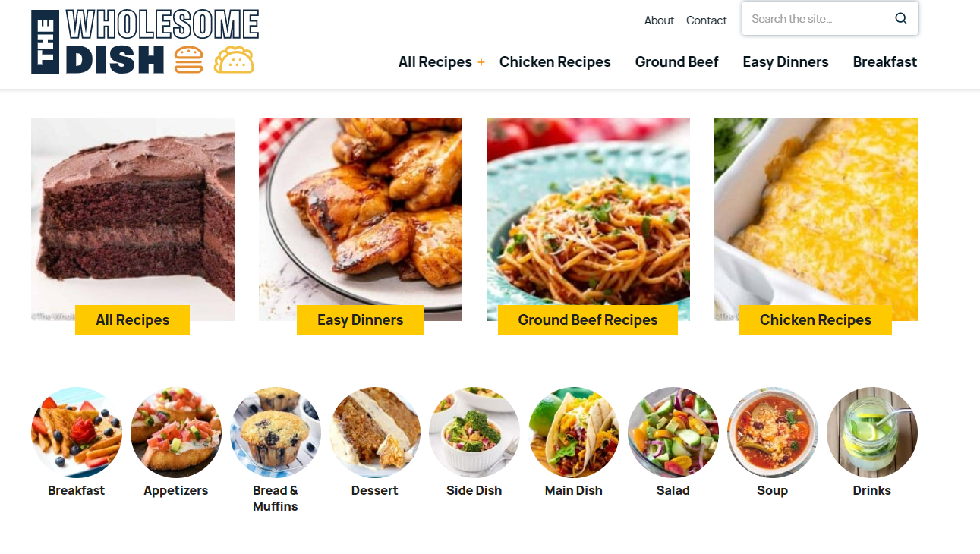This screenshot has height=554, width=980.
Task: Click the search magnifier icon
Action: [900, 19]
